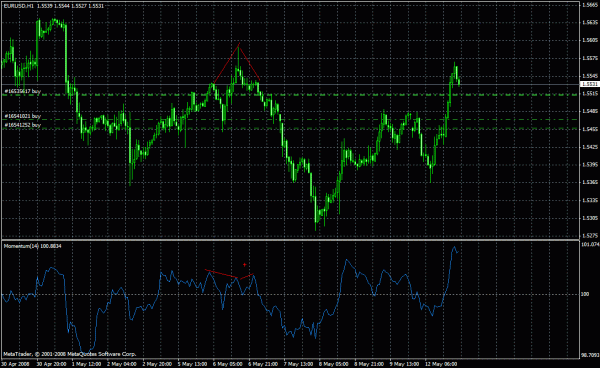Click the 1.5425 price scale label

point(590,147)
